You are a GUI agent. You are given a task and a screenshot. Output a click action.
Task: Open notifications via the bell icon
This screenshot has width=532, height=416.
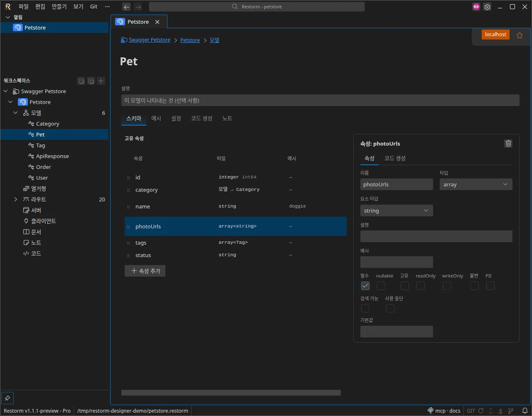click(525, 411)
